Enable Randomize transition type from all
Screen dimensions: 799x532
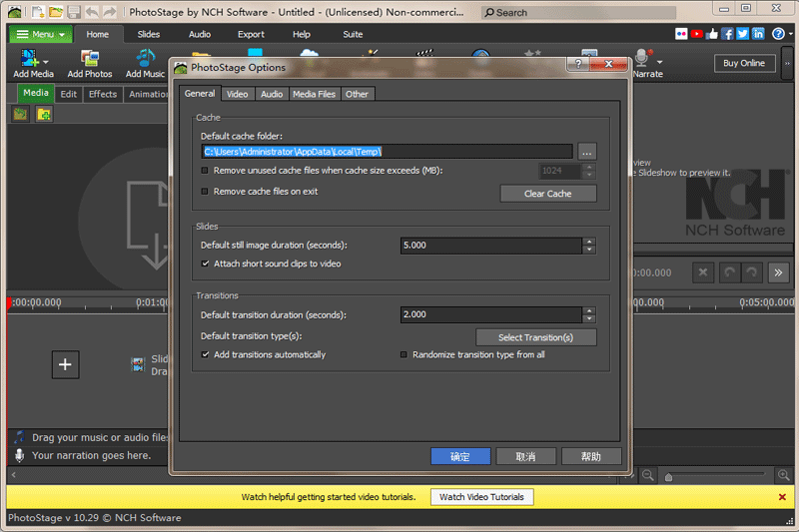coord(403,355)
